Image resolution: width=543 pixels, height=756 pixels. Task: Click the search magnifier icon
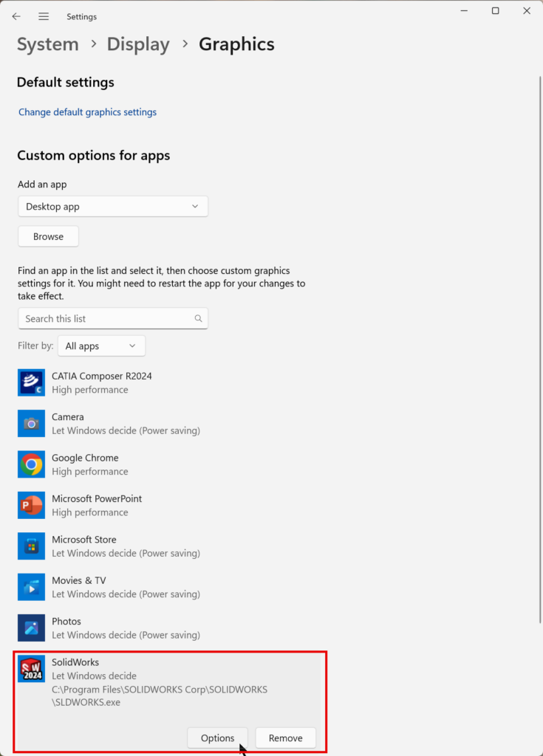point(199,319)
